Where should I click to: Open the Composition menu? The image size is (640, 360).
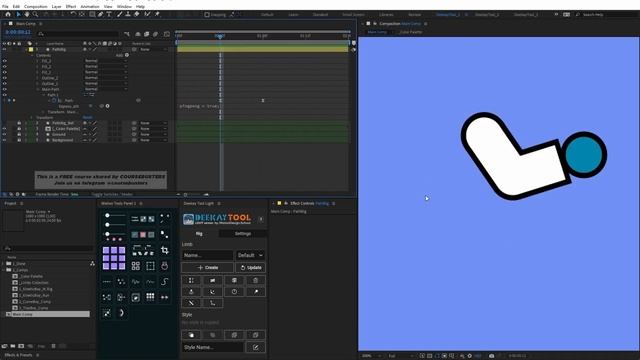[36, 7]
